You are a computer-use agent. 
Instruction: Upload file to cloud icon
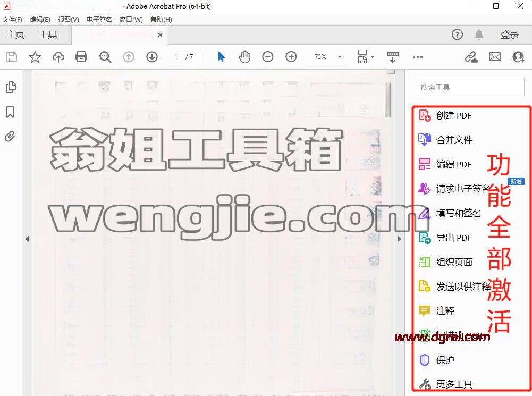coord(58,57)
